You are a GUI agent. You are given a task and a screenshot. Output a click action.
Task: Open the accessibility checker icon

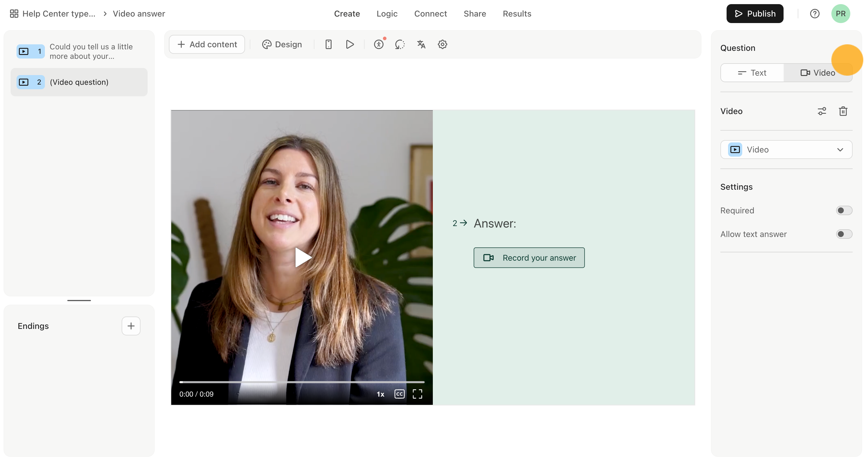[379, 44]
